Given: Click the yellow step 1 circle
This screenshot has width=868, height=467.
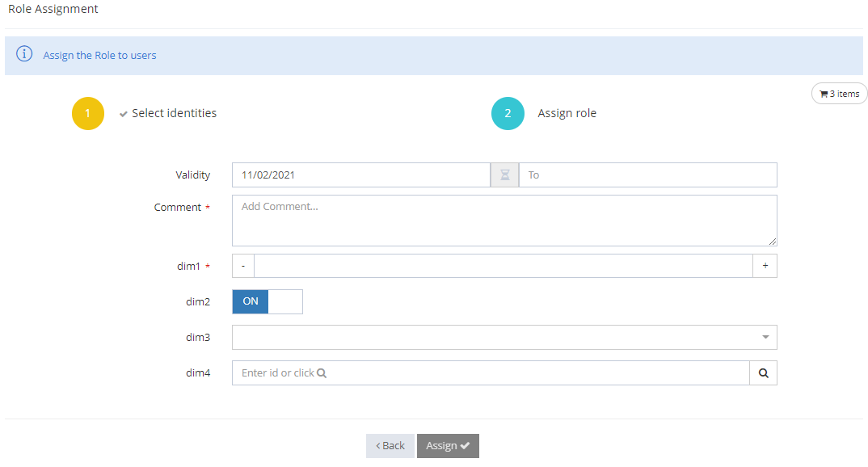Looking at the screenshot, I should point(88,114).
